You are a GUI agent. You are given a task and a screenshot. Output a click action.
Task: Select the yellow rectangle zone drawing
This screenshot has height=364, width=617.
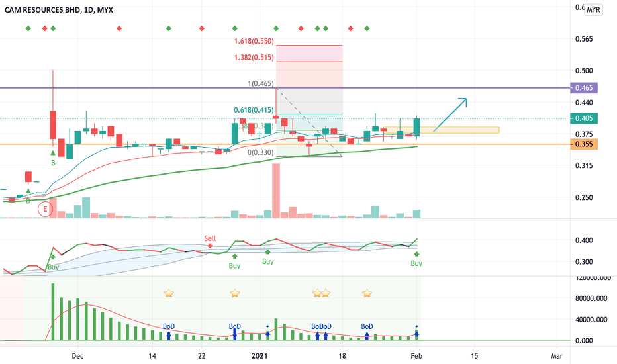pos(441,130)
